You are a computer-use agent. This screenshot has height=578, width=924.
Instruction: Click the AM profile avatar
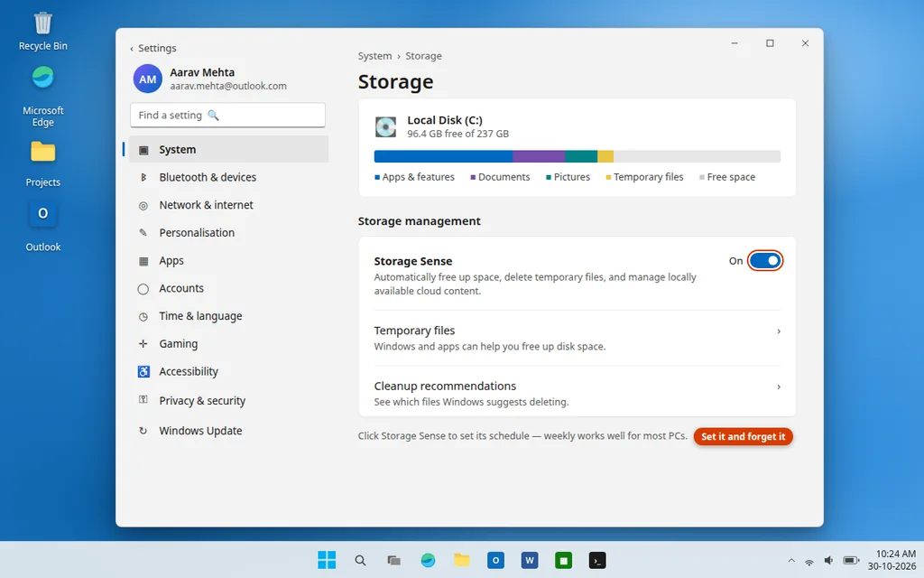(x=147, y=79)
